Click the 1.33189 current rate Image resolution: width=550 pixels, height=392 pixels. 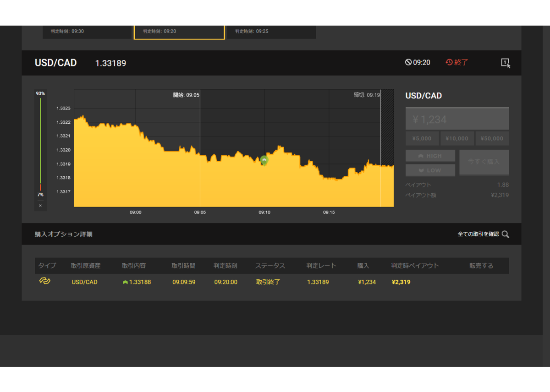point(110,63)
